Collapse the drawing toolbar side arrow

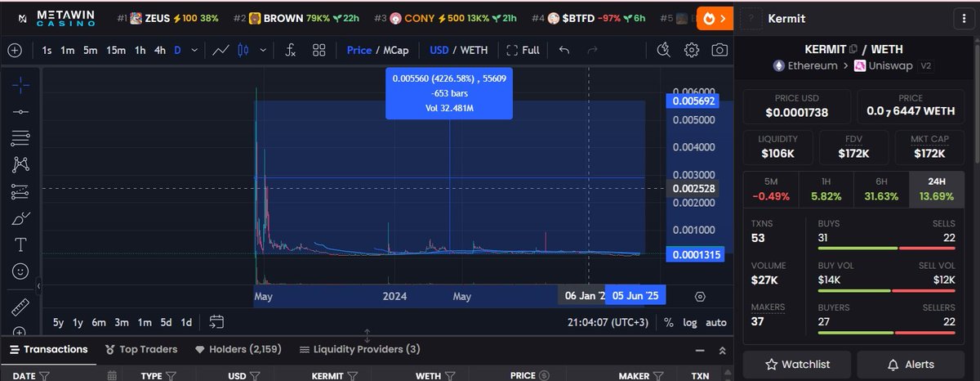point(37,286)
